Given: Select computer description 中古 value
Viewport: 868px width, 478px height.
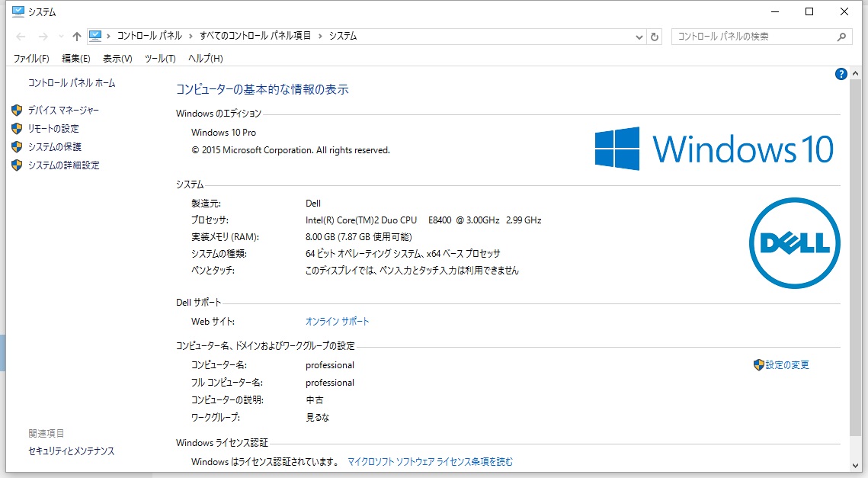Looking at the screenshot, I should [x=315, y=400].
